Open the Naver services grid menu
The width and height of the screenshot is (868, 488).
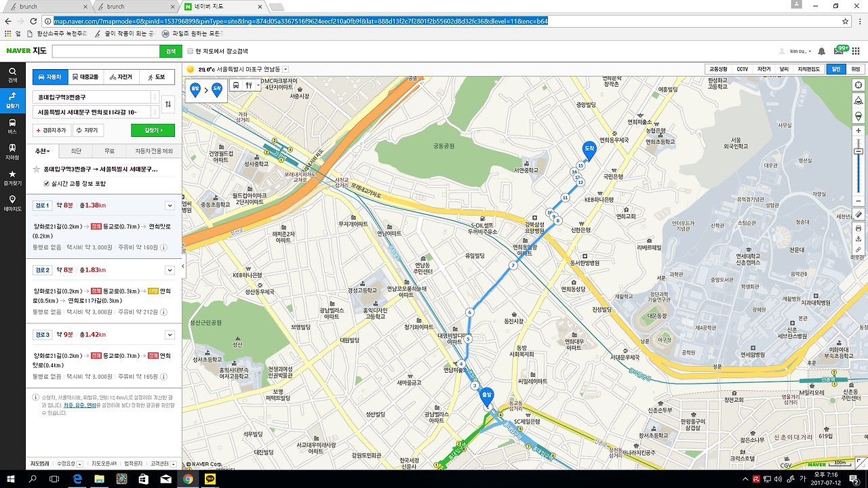[856, 52]
